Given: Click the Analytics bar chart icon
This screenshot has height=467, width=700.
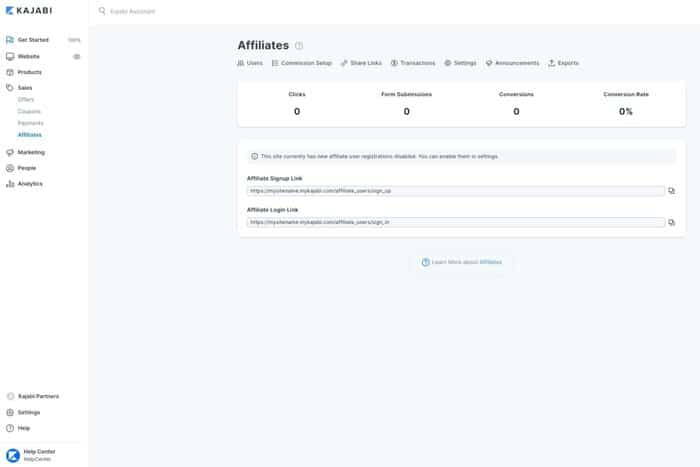Looking at the screenshot, I should pos(10,183).
